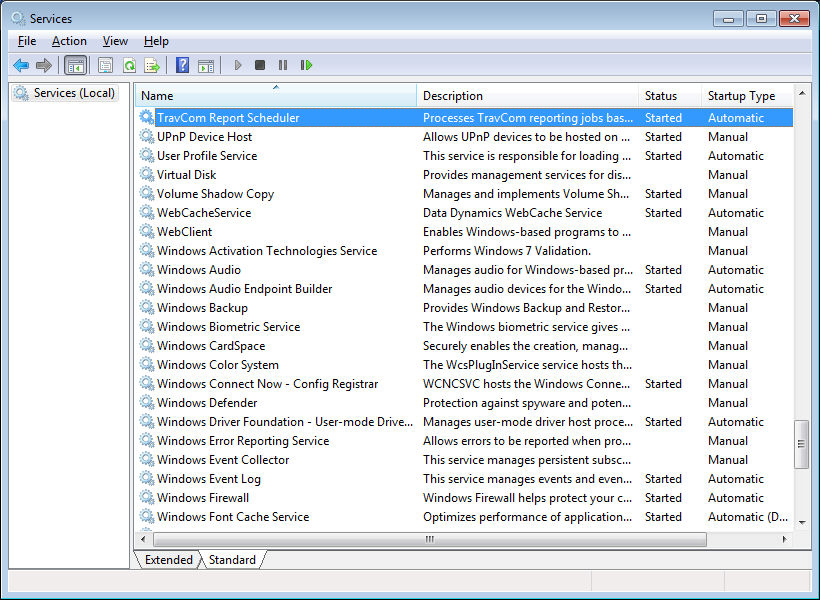Open Properties via toolbar icon

tap(105, 66)
